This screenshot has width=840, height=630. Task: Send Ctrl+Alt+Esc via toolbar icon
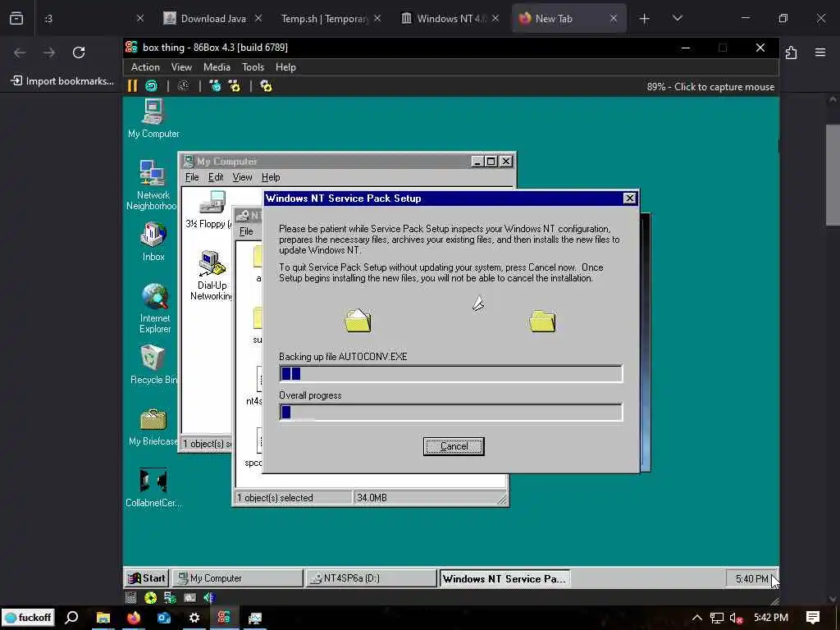pyautogui.click(x=235, y=85)
